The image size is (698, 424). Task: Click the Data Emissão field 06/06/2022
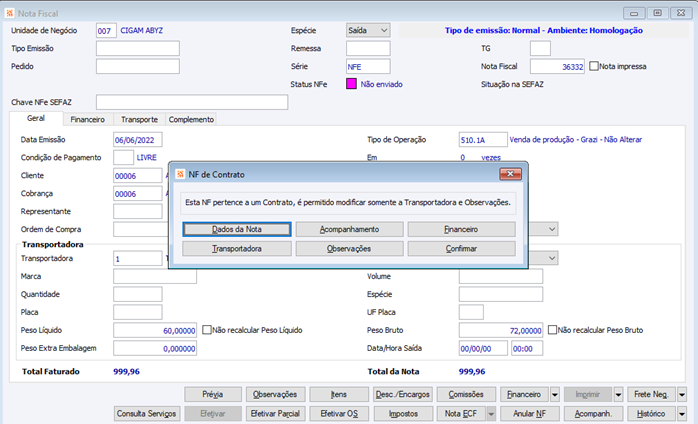tap(138, 140)
